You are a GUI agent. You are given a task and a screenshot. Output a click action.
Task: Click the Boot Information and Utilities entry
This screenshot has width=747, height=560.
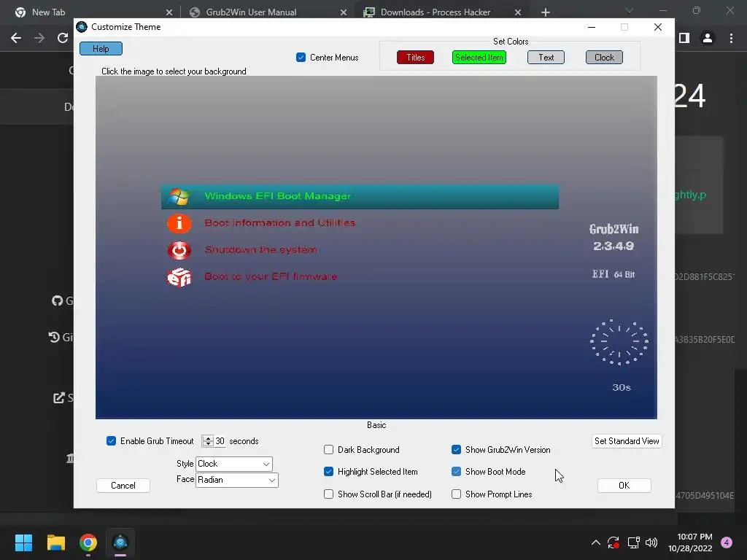tap(279, 223)
